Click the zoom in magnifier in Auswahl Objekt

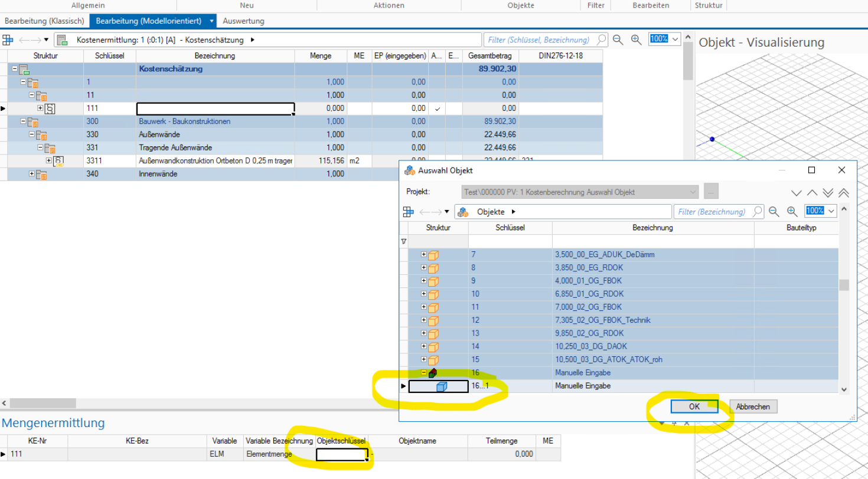(x=792, y=212)
